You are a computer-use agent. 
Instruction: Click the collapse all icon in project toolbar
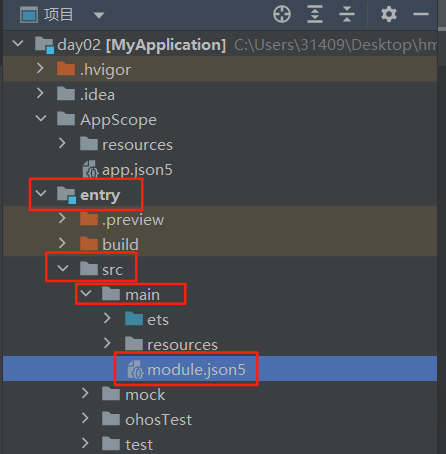click(x=347, y=14)
